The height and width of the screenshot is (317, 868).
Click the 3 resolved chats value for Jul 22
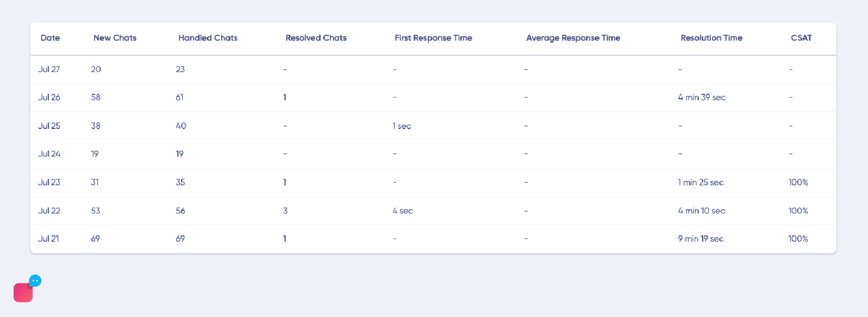(285, 210)
